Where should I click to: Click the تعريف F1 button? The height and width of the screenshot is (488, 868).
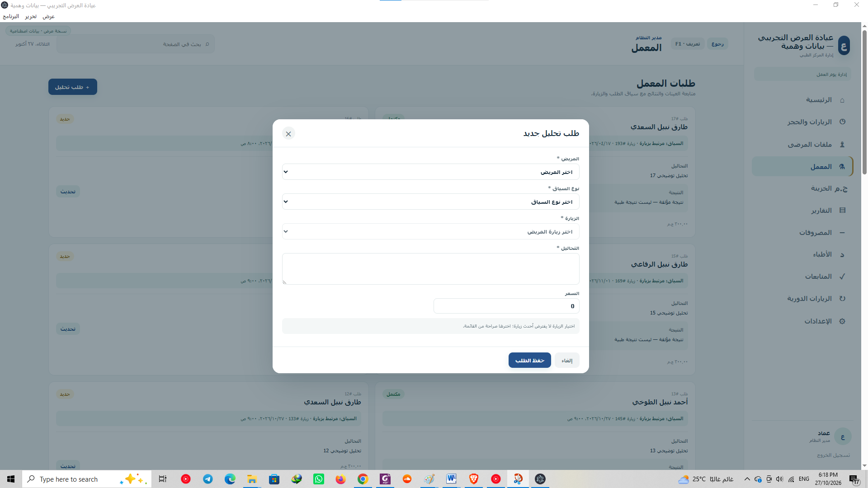pos(688,44)
